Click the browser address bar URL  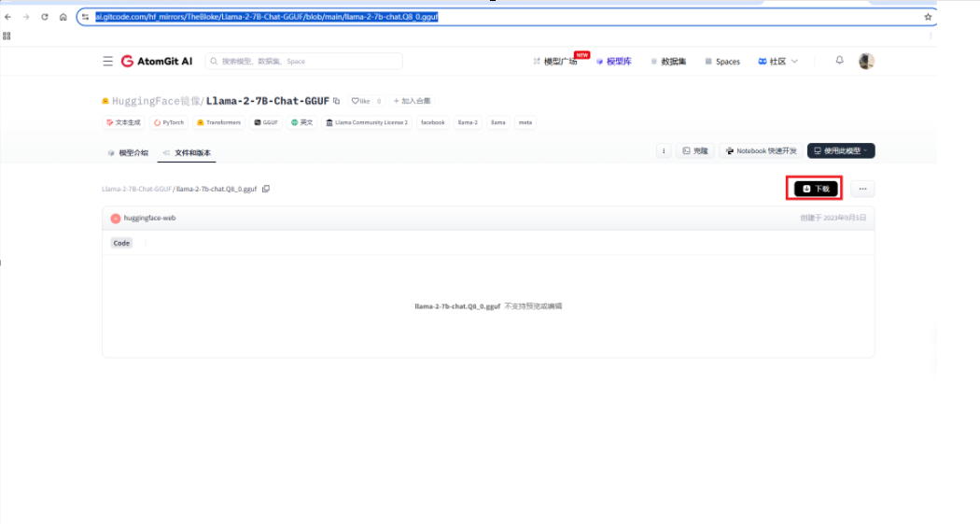[267, 17]
